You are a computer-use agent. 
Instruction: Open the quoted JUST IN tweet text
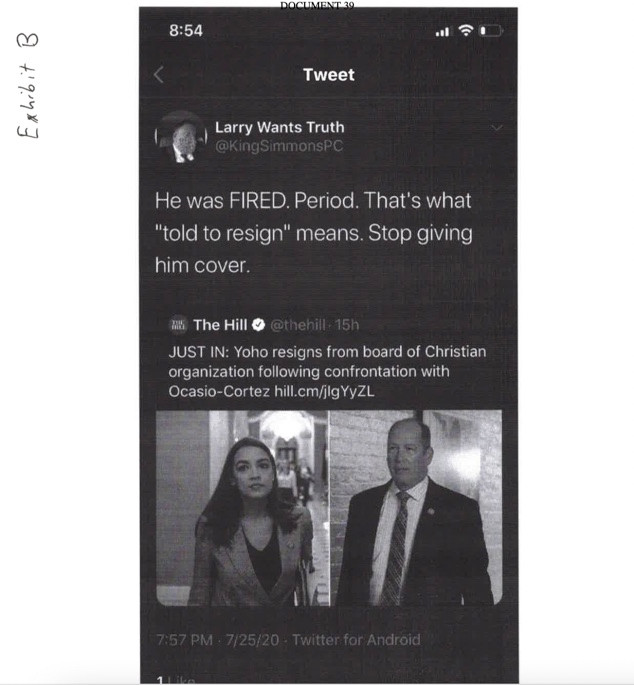(327, 371)
